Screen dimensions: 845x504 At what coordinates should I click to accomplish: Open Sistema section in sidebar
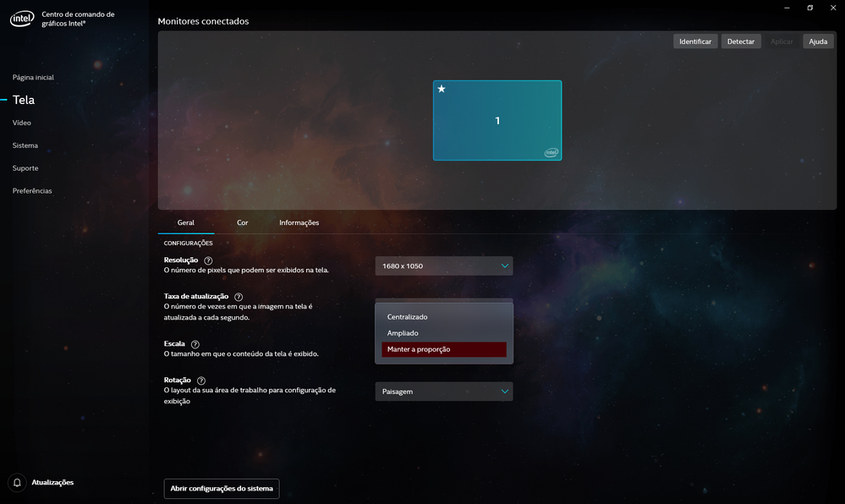point(25,145)
